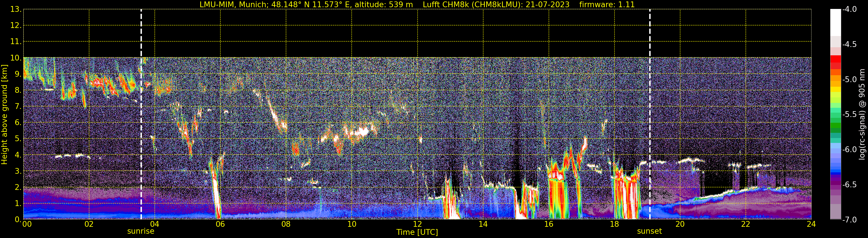The image size is (868, 238).
Task: Click the red band in the colorbar
Action: coord(835,59)
